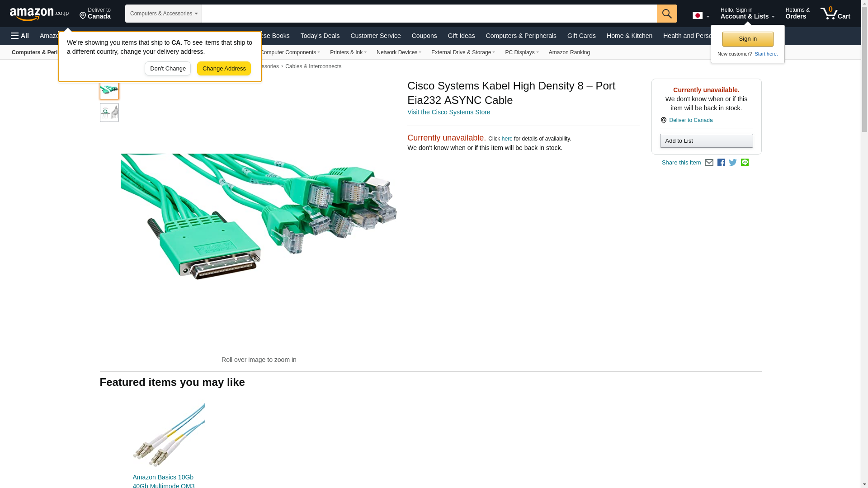This screenshot has height=488, width=868.
Task: Click the search magnifier button
Action: (667, 14)
